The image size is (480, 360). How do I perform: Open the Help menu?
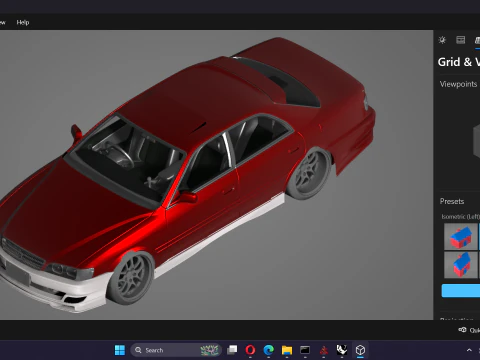point(23,22)
